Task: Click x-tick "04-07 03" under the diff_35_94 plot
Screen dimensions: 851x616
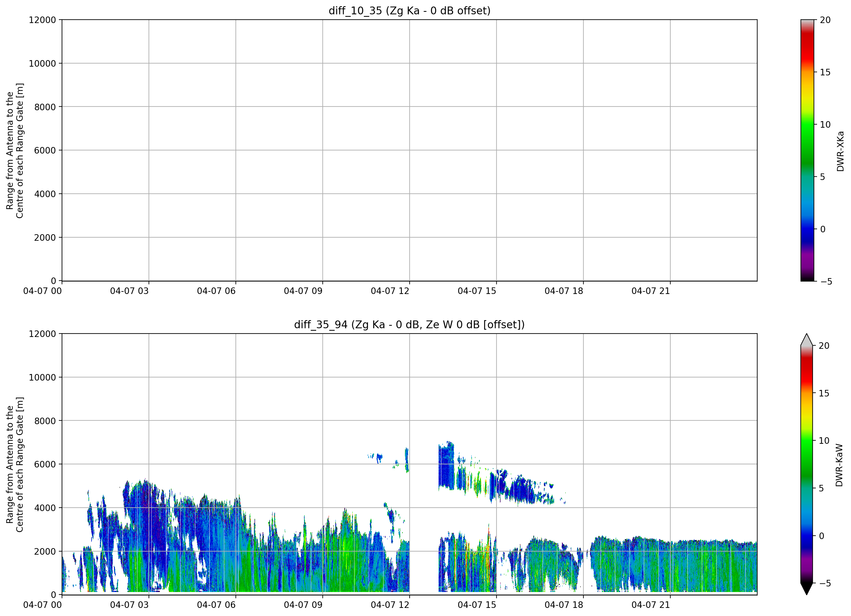Action: pyautogui.click(x=130, y=605)
